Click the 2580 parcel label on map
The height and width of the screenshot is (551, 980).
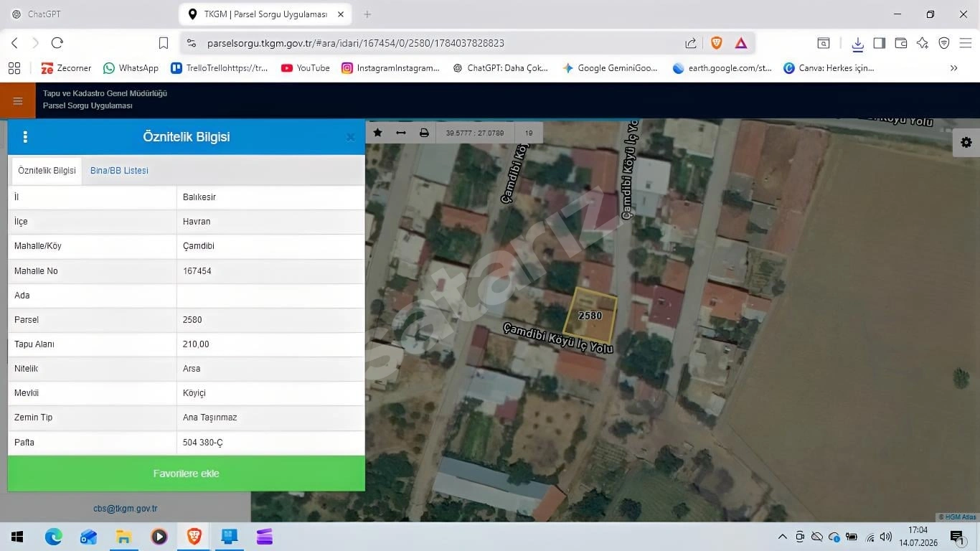[590, 316]
